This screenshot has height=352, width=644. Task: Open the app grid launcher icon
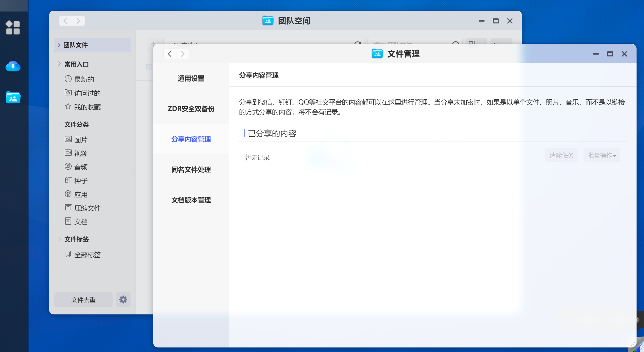point(13,27)
